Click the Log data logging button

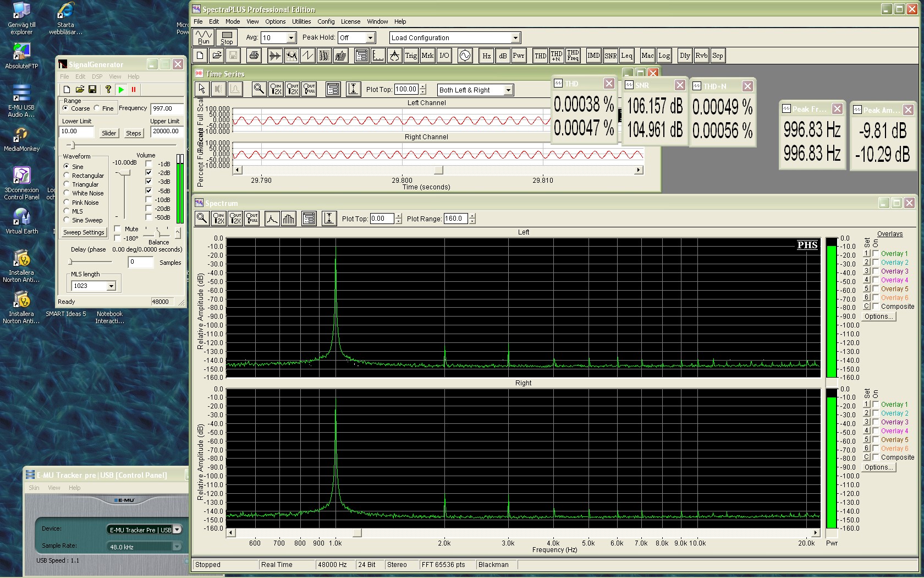point(664,56)
